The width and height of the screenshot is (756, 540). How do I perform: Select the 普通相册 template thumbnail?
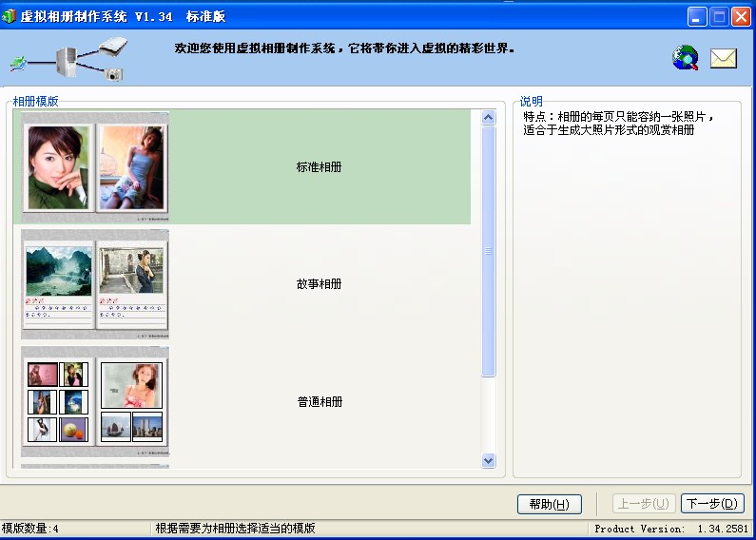tap(95, 402)
